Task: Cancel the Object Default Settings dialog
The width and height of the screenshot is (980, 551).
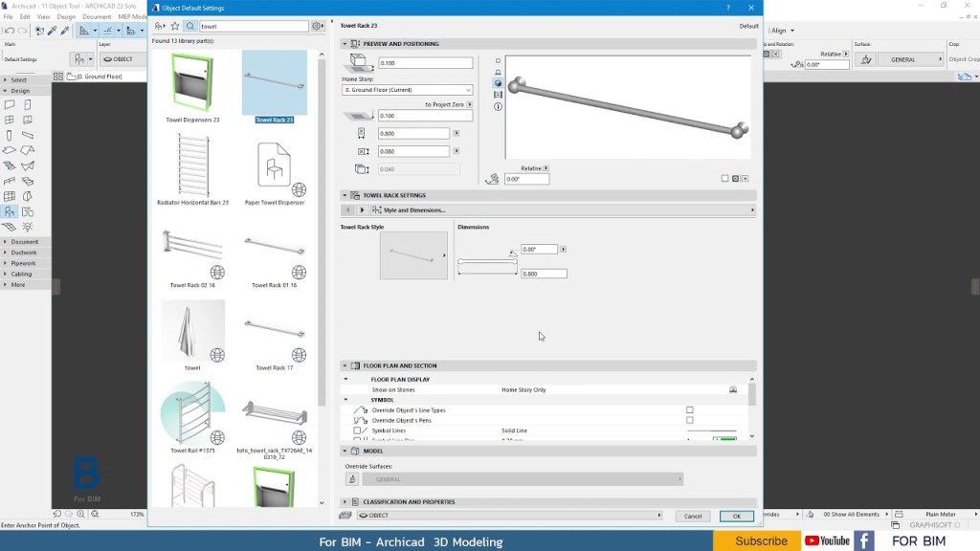Action: [x=692, y=516]
